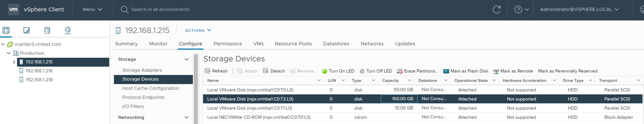The image size is (644, 124).
Task: Open the Networking inventory view icon
Action: [x=67, y=30]
